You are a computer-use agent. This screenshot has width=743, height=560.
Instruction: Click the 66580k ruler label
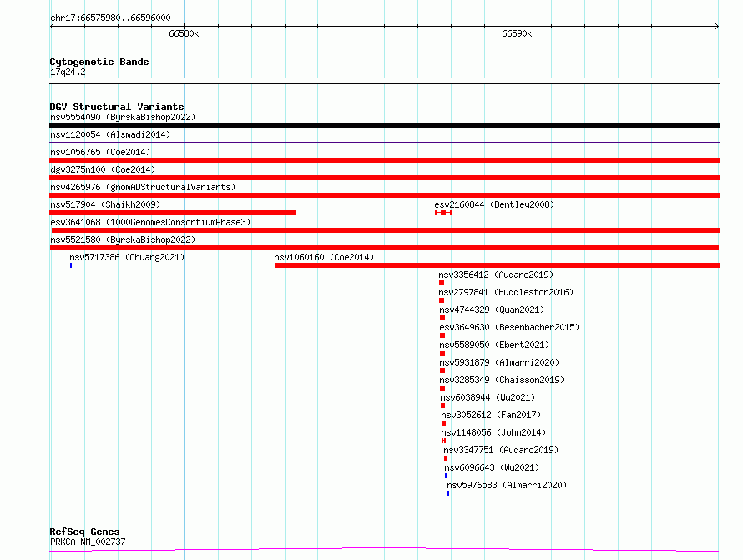point(184,33)
